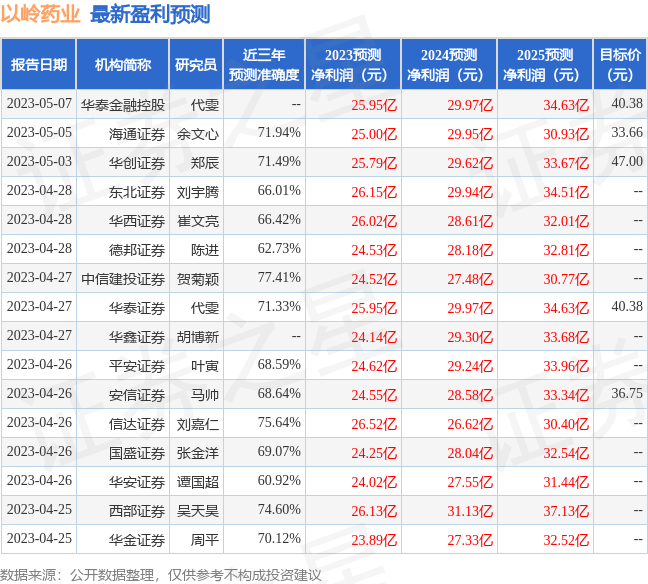Click researcher name 谭国超

[198, 482]
